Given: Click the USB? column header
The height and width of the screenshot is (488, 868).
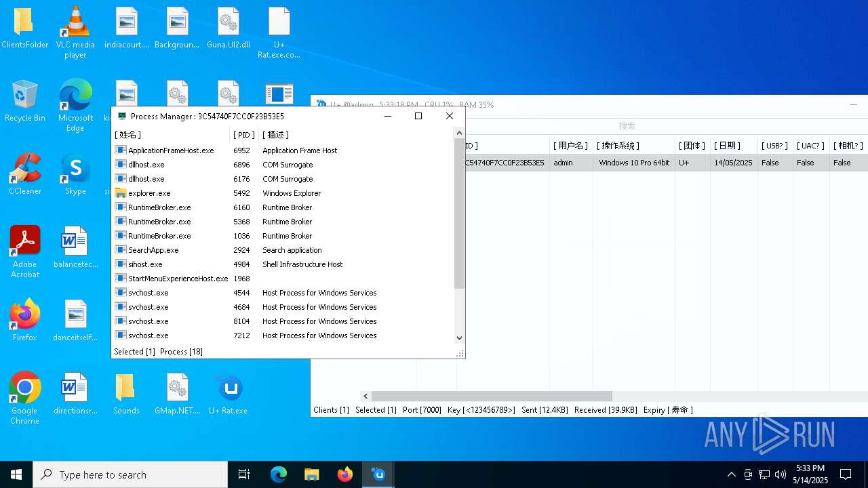Looking at the screenshot, I should point(775,146).
